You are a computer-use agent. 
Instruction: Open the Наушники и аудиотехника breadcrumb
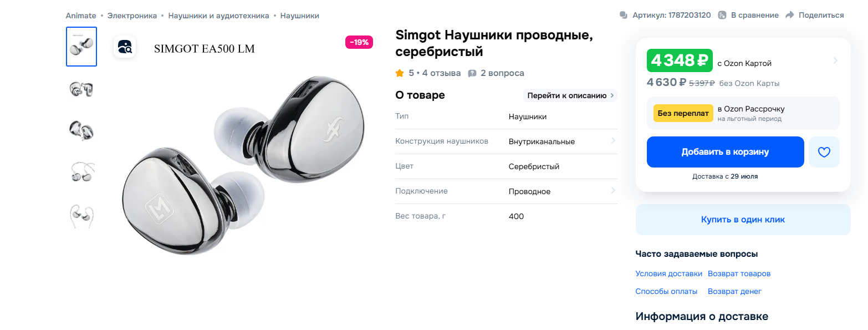[x=218, y=16]
